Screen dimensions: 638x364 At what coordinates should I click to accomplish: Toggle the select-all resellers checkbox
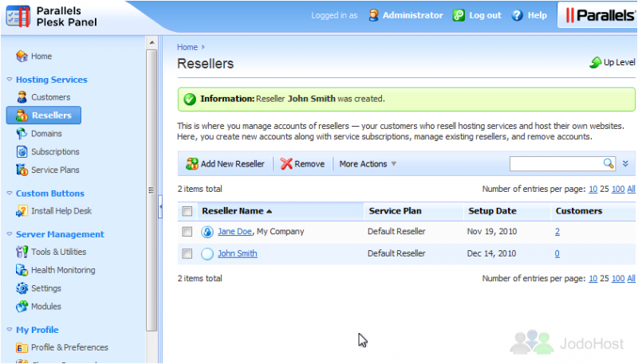click(x=187, y=211)
